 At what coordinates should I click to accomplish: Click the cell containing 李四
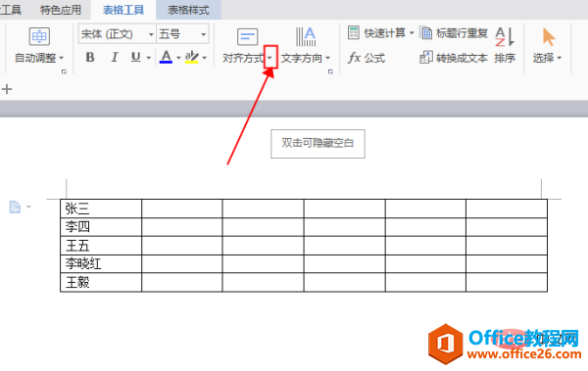pyautogui.click(x=101, y=227)
